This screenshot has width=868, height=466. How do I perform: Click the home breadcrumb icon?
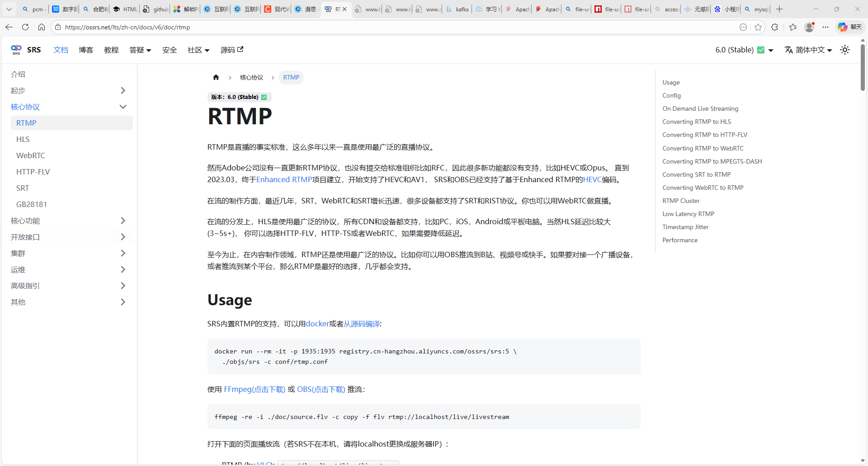[x=216, y=77]
